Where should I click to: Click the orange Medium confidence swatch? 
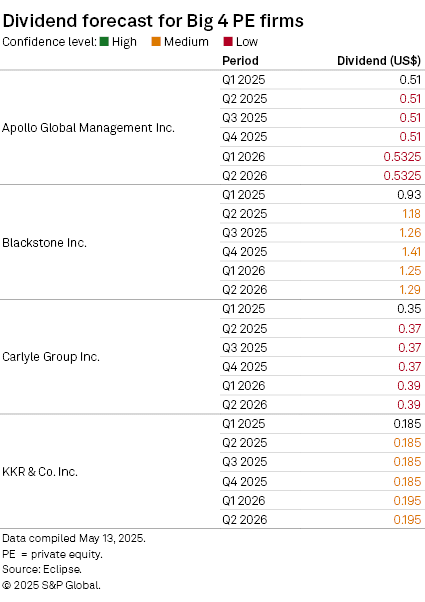pos(156,41)
